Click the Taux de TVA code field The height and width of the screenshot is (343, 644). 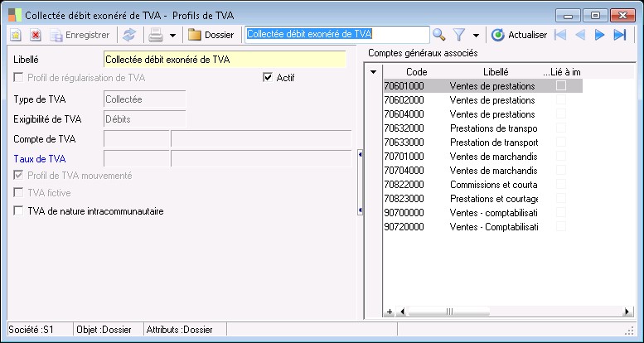click(x=137, y=158)
